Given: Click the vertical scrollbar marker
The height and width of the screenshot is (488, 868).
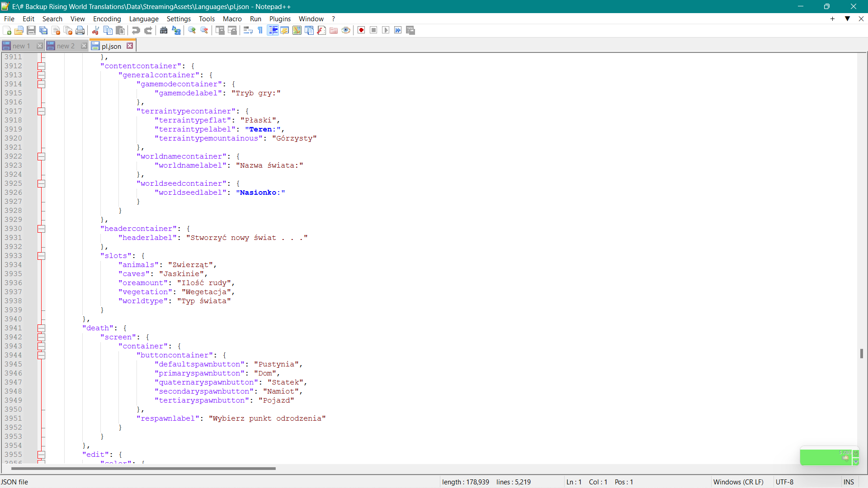Looking at the screenshot, I should click(x=862, y=353).
